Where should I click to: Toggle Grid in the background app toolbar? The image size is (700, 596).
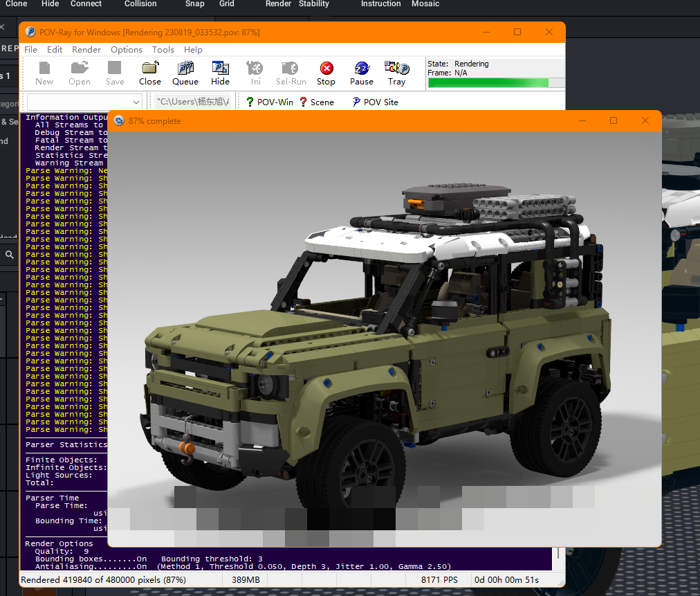(226, 4)
